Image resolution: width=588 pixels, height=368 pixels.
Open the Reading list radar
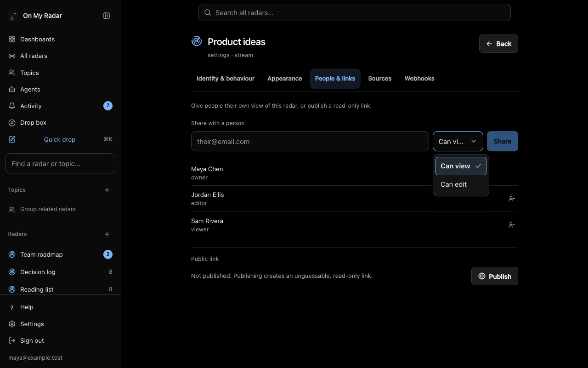coord(60,289)
